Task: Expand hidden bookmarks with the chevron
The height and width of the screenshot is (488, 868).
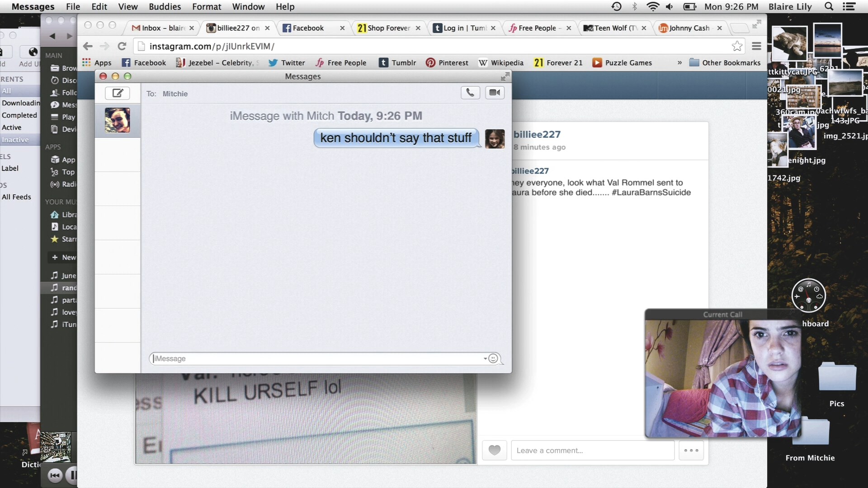Action: click(x=679, y=63)
